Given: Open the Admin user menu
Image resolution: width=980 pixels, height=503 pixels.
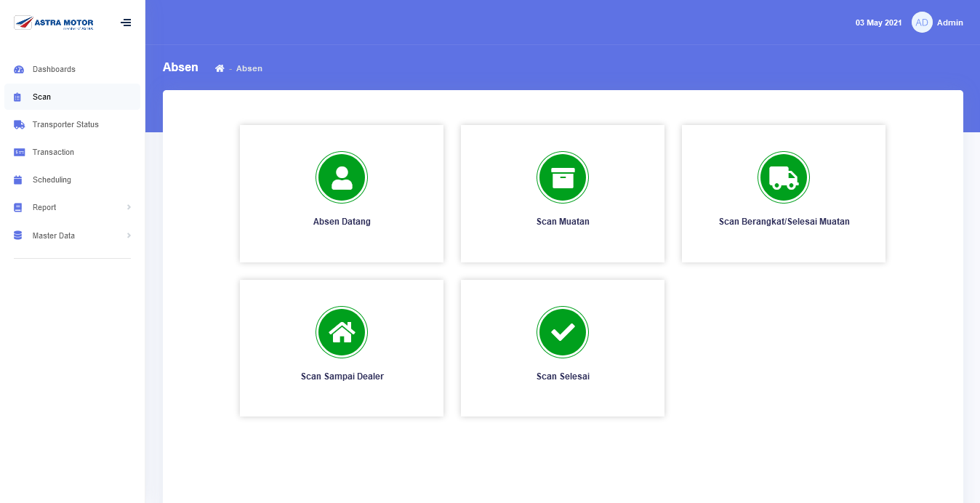Looking at the screenshot, I should coord(949,23).
